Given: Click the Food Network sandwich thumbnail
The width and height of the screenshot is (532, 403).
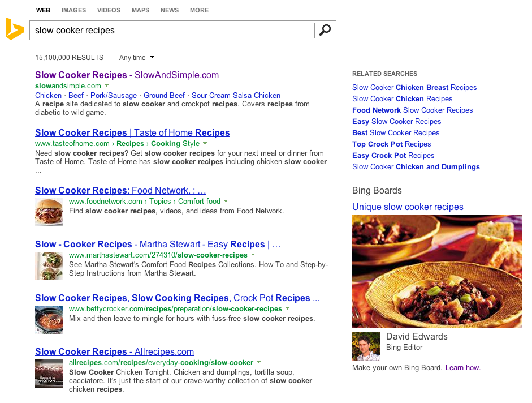Looking at the screenshot, I should [49, 212].
